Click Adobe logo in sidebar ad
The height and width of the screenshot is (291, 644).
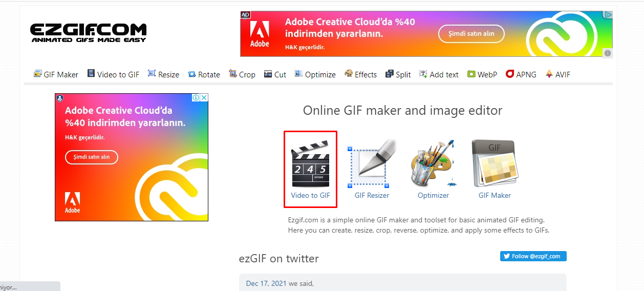72,202
